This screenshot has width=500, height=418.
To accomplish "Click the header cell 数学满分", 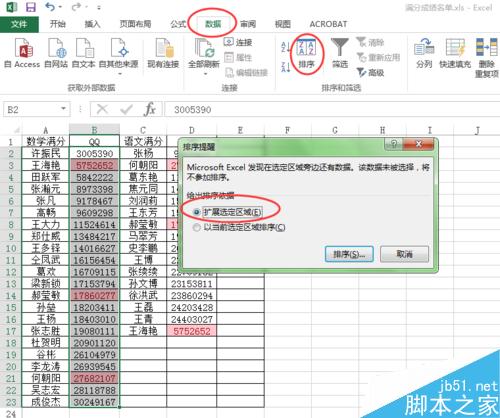I will (46, 141).
